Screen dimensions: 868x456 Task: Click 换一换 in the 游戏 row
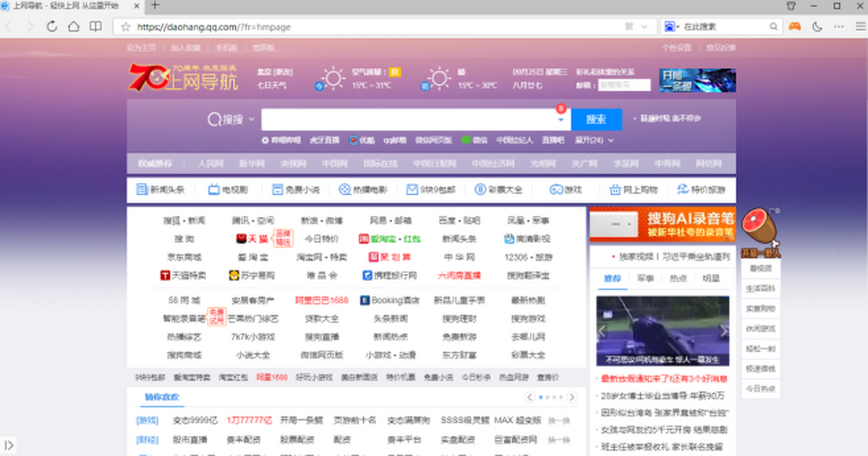tap(559, 420)
